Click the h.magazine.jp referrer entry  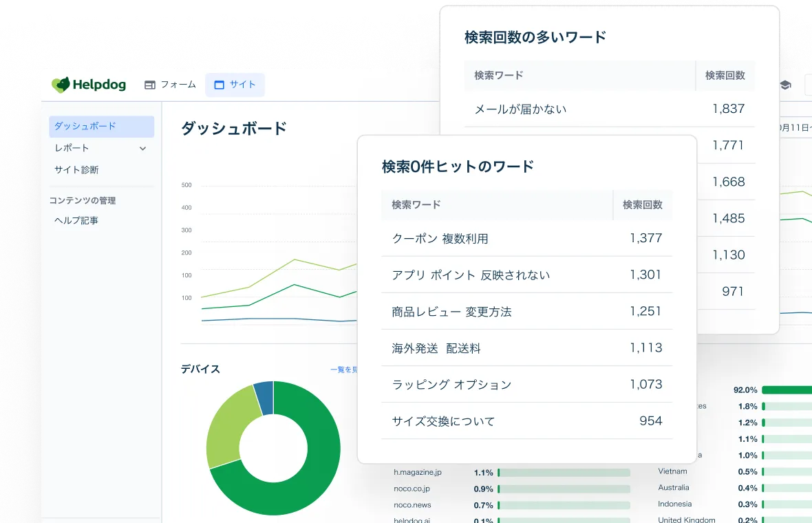[418, 473]
